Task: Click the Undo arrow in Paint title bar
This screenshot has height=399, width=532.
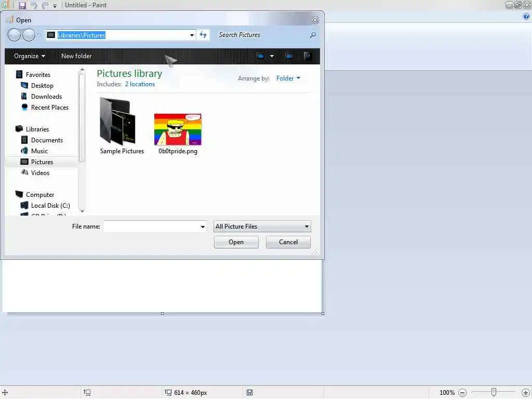Action: pyautogui.click(x=34, y=5)
